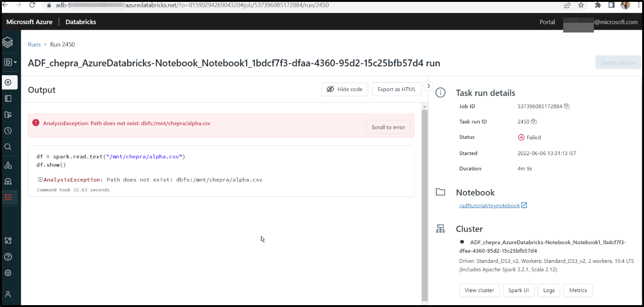Image resolution: width=644 pixels, height=307 pixels.
Task: Open the Workflows jobs icon in sidebar
Action: pyautogui.click(x=8, y=197)
